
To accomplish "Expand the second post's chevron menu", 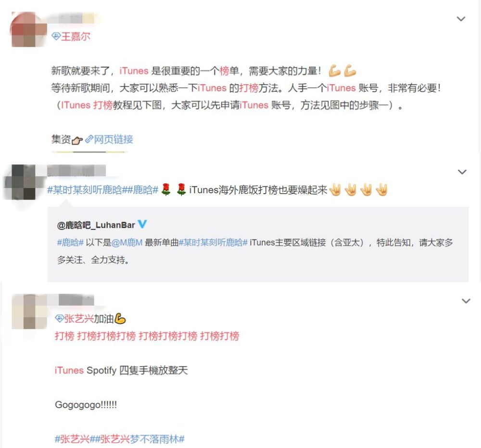I will point(462,172).
